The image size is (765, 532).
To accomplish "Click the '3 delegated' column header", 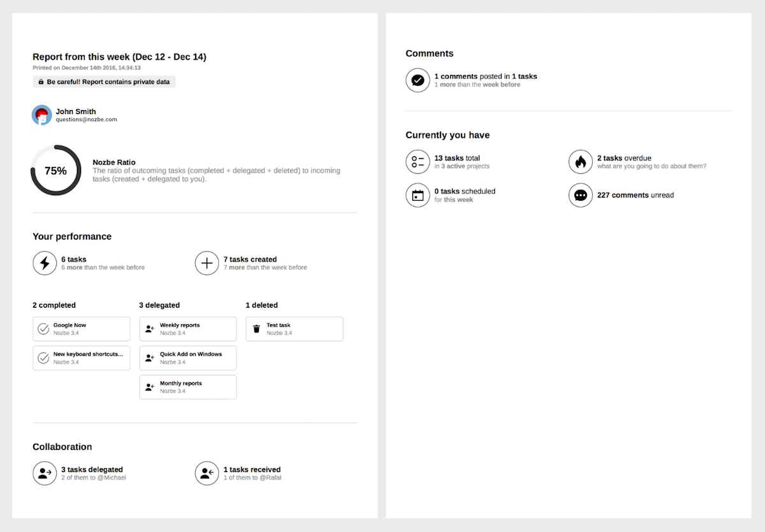I will (159, 305).
